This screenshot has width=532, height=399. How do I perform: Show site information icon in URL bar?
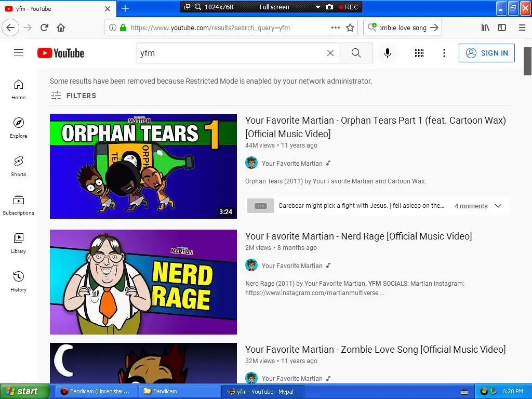point(113,28)
